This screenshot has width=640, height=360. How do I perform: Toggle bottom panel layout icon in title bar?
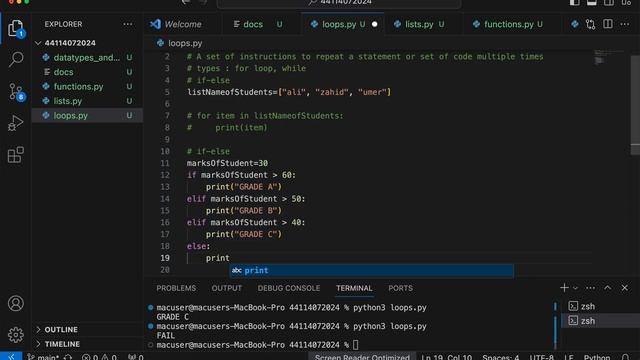591,2
